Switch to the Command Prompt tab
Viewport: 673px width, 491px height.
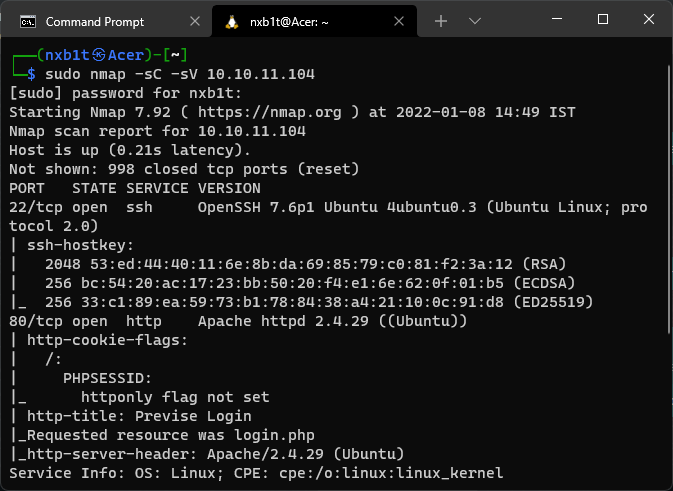pyautogui.click(x=94, y=21)
